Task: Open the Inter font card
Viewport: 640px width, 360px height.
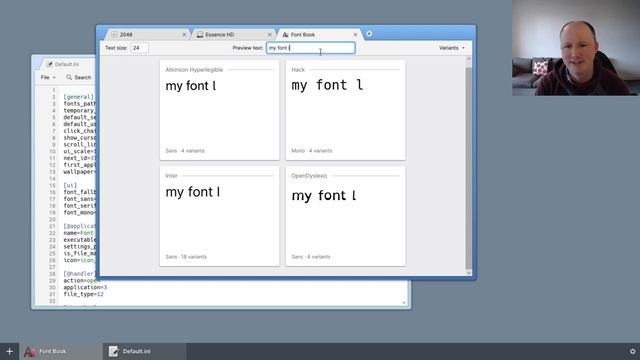Action: pos(220,216)
